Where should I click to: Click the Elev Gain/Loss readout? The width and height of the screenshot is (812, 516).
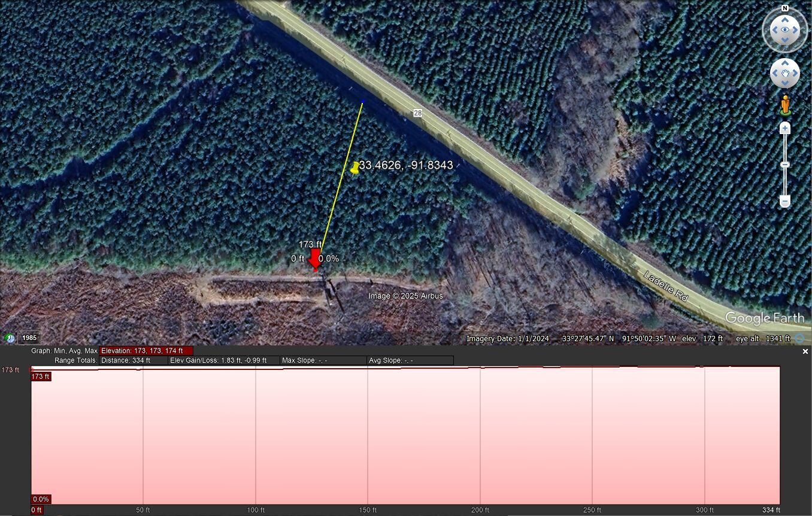(x=224, y=360)
